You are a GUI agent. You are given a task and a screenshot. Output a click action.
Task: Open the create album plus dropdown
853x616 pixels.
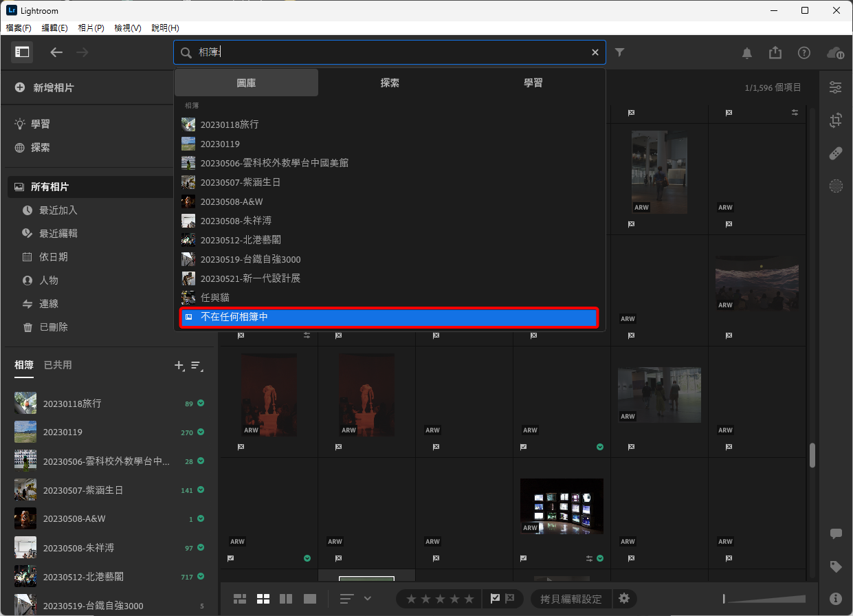(179, 366)
